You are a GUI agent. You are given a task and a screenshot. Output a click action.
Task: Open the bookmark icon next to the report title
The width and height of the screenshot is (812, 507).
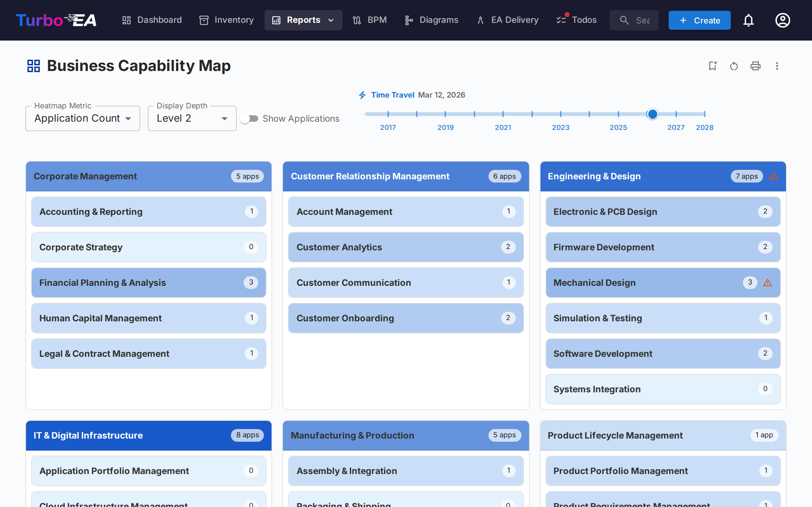(x=713, y=66)
